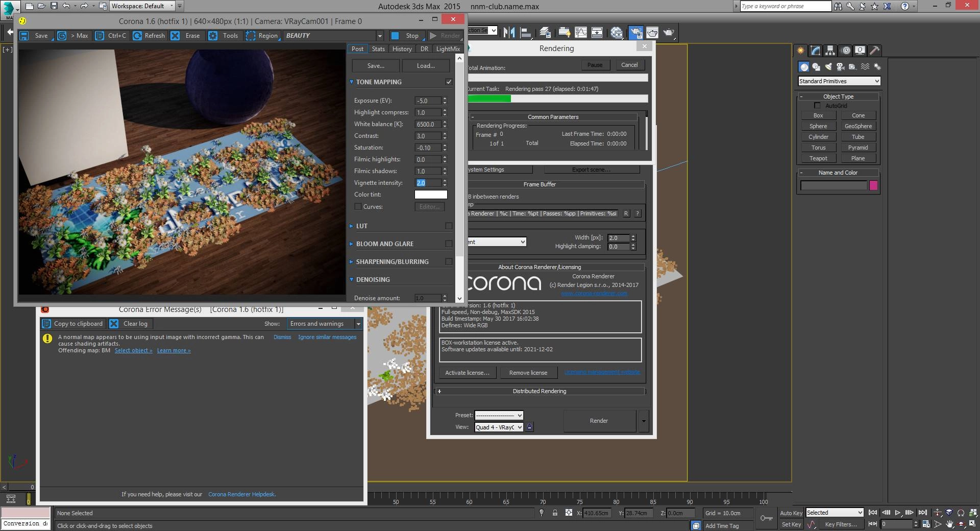The width and height of the screenshot is (980, 531).
Task: Open the Errors and warnings filter dropdown
Action: (325, 324)
